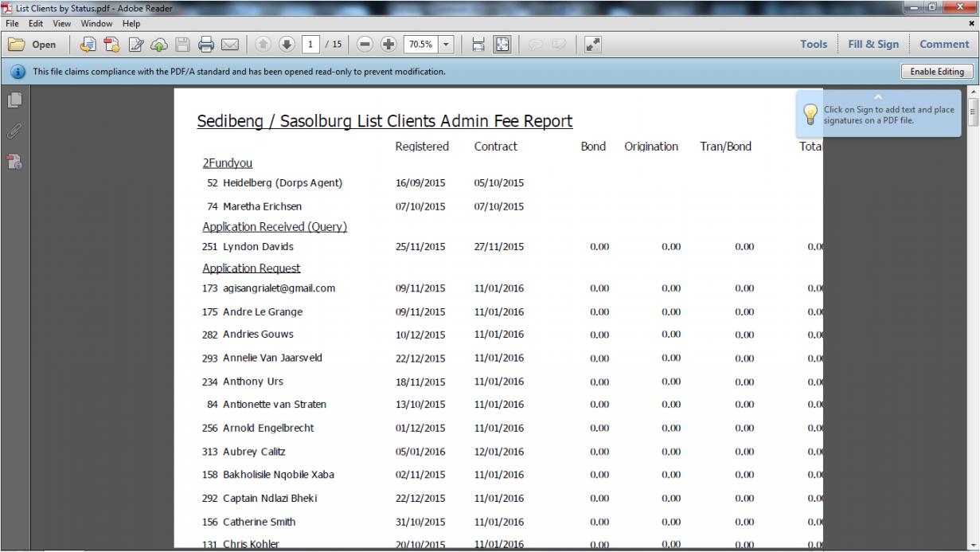Open the Help menu
The height and width of the screenshot is (552, 980).
[131, 24]
